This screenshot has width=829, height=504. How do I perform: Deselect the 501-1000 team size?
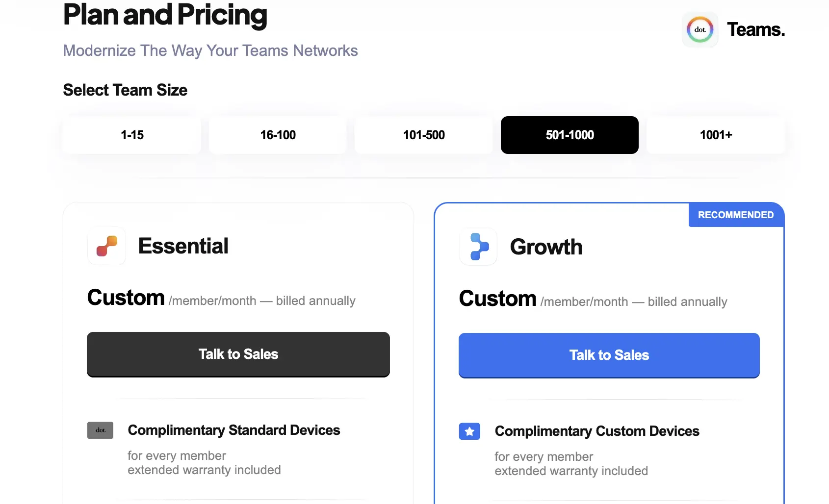[x=569, y=135]
